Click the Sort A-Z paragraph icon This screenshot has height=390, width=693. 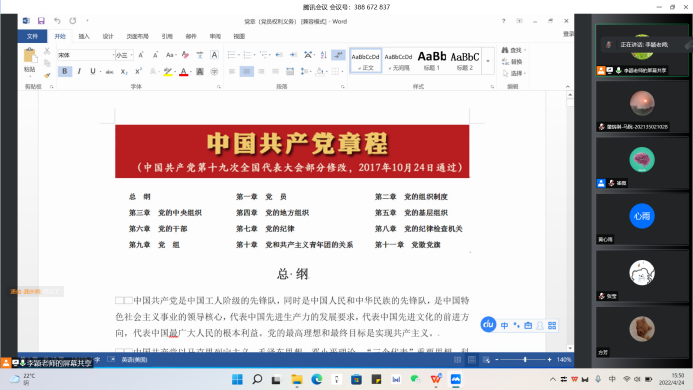324,55
